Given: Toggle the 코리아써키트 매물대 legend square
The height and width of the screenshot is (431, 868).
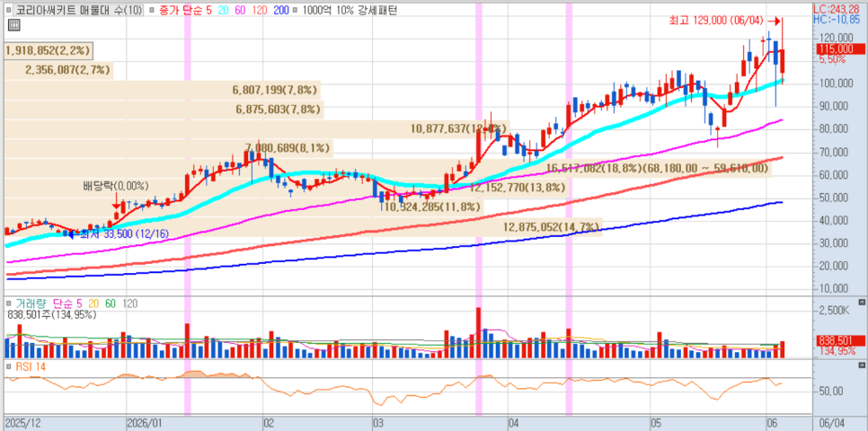Looking at the screenshot, I should (x=11, y=10).
